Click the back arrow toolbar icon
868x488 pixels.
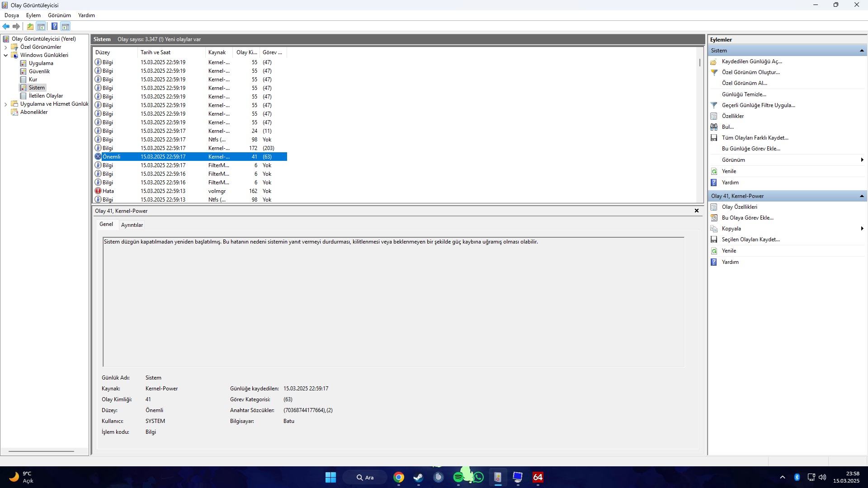(x=6, y=27)
